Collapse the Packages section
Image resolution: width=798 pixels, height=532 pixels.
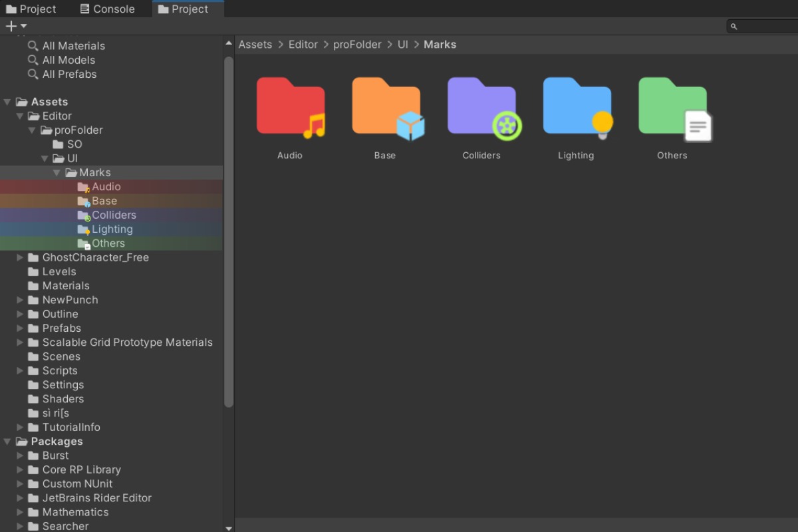(x=7, y=442)
